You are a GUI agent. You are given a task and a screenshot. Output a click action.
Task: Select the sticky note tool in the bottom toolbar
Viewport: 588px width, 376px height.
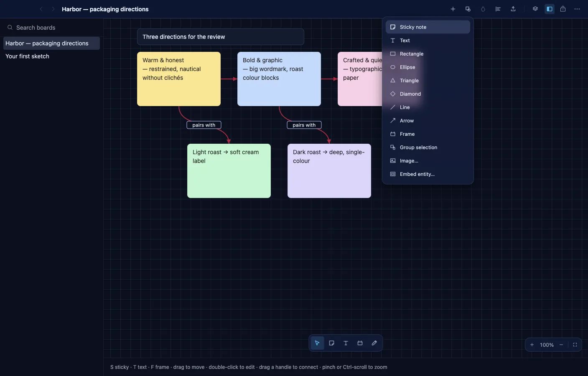331,343
